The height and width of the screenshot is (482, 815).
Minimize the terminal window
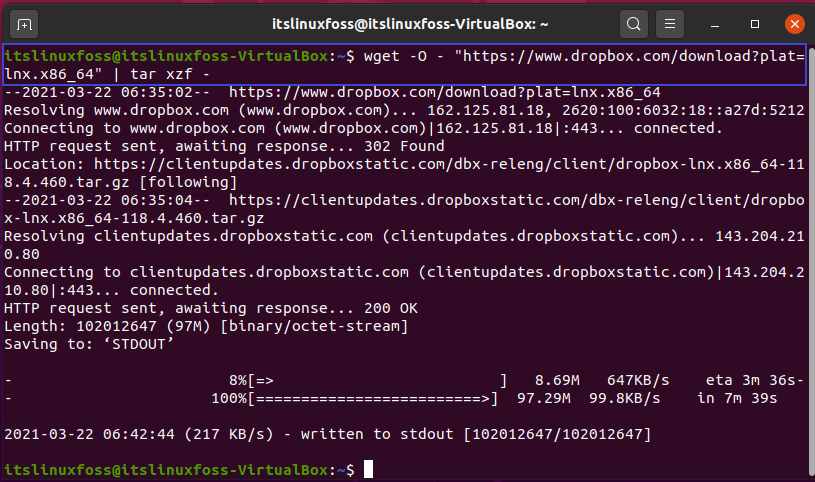point(715,24)
